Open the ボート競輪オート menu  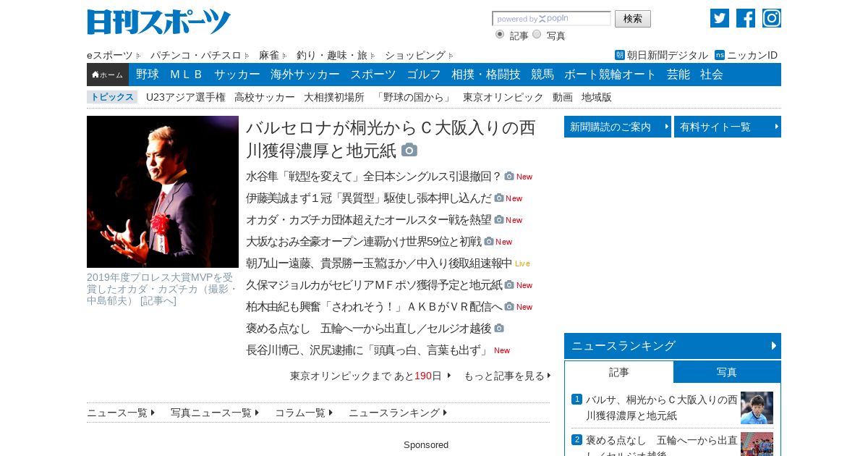tap(610, 75)
